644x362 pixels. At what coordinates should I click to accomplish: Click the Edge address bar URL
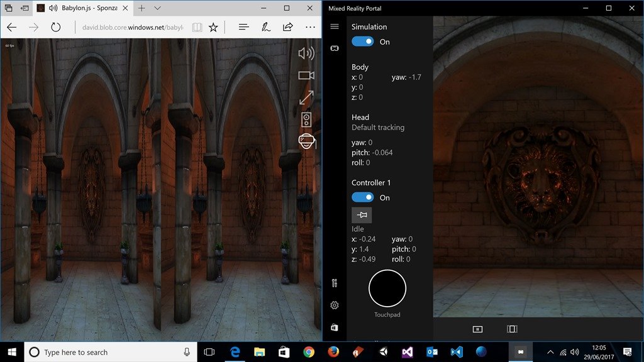[133, 28]
